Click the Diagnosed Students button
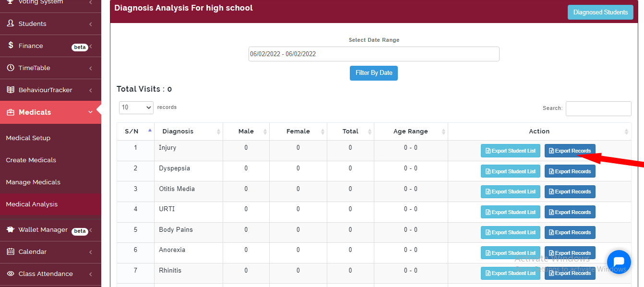Image resolution: width=644 pixels, height=287 pixels. coord(600,12)
